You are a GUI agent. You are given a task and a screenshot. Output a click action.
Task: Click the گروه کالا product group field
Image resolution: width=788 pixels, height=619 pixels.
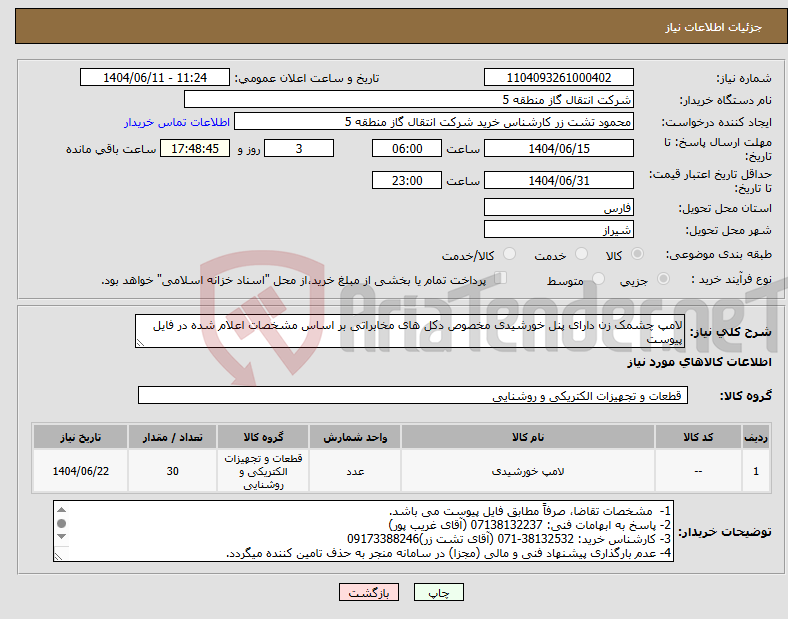pyautogui.click(x=413, y=395)
